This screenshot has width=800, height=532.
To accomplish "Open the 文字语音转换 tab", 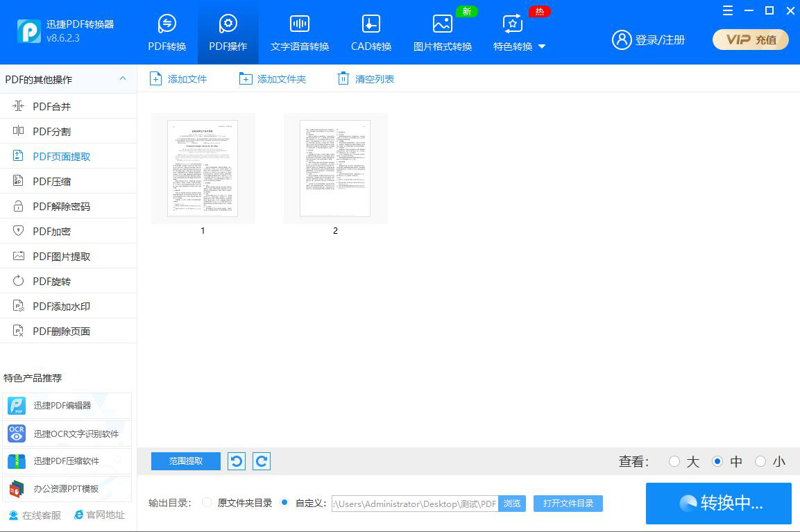I will (300, 33).
